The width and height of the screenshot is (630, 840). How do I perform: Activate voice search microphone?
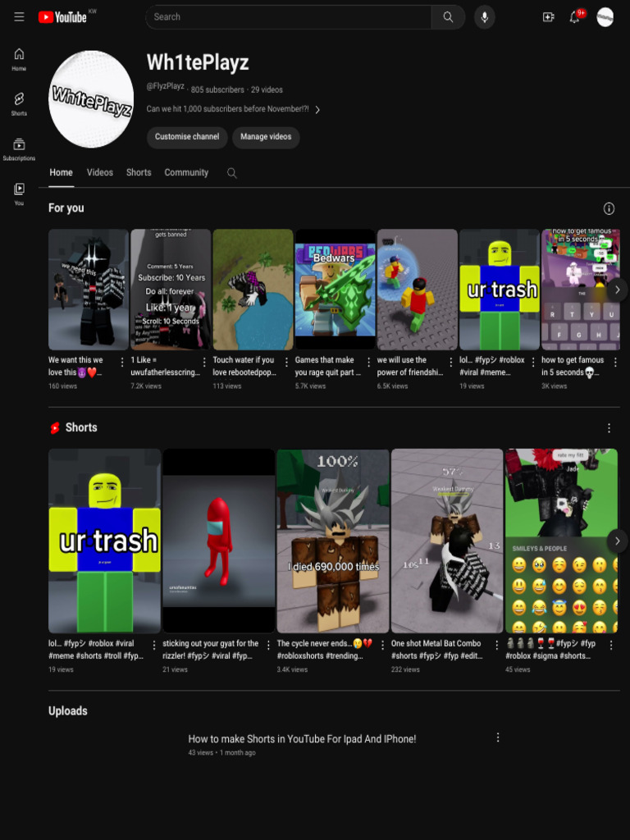pos(484,17)
